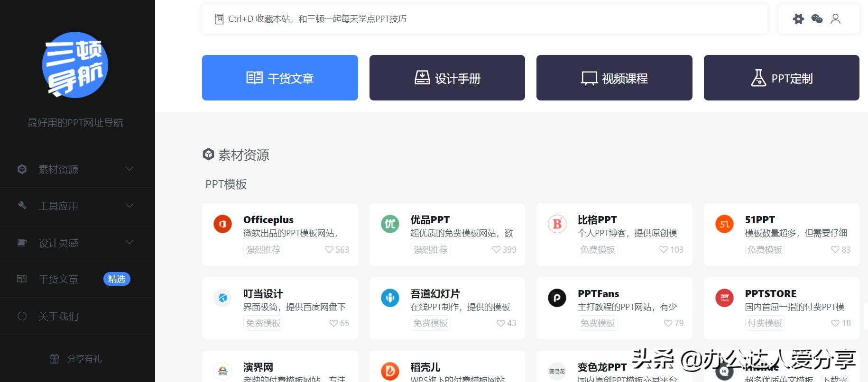Open the user account icon
Screen dimensions: 868x382
(x=836, y=19)
